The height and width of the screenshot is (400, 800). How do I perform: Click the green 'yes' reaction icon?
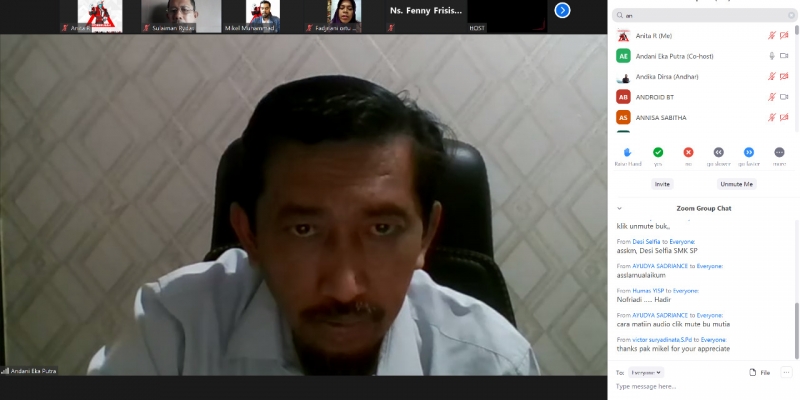click(x=658, y=152)
